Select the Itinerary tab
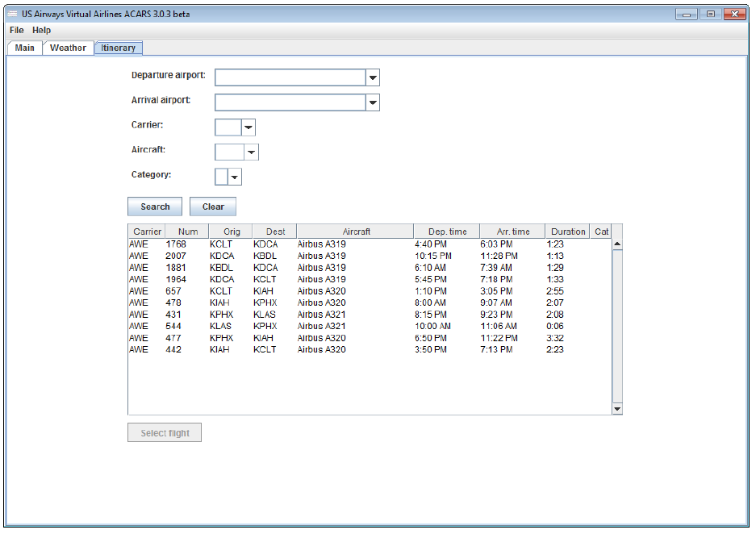The image size is (756, 534). (118, 48)
